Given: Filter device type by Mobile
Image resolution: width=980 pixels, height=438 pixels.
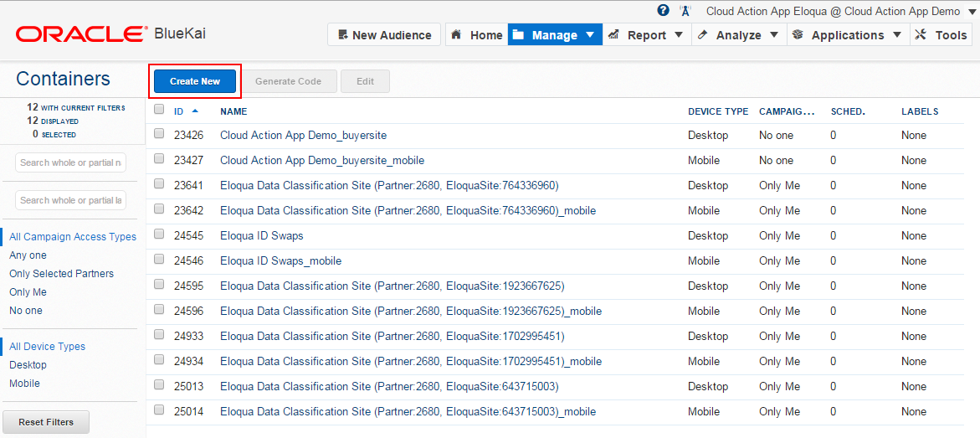Looking at the screenshot, I should 24,384.
